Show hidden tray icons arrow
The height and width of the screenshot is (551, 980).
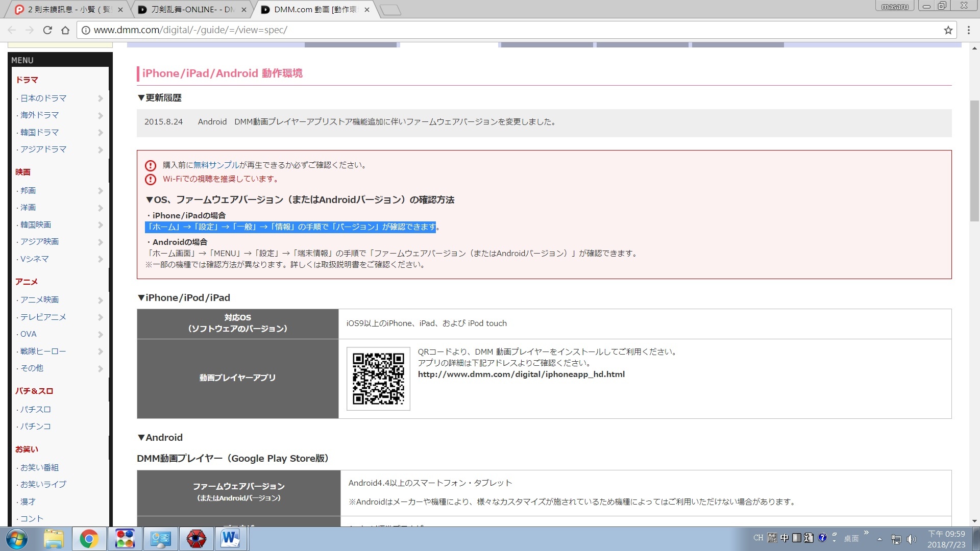tap(879, 539)
